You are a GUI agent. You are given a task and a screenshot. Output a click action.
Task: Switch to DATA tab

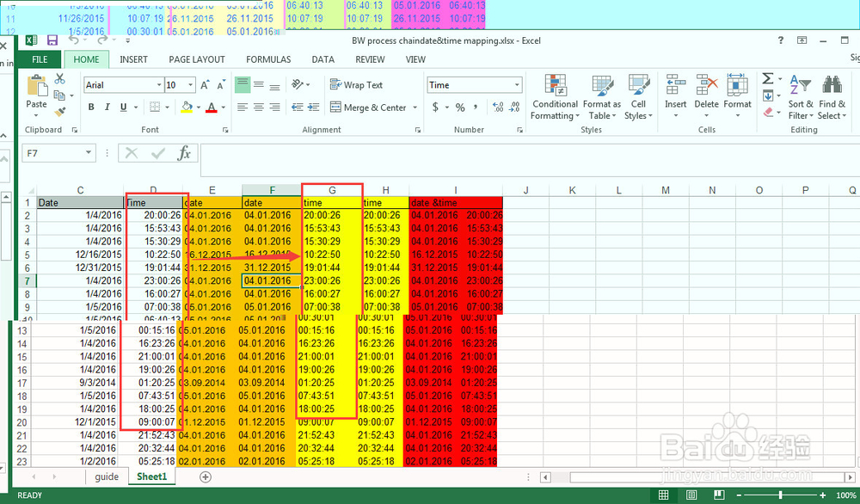coord(323,59)
